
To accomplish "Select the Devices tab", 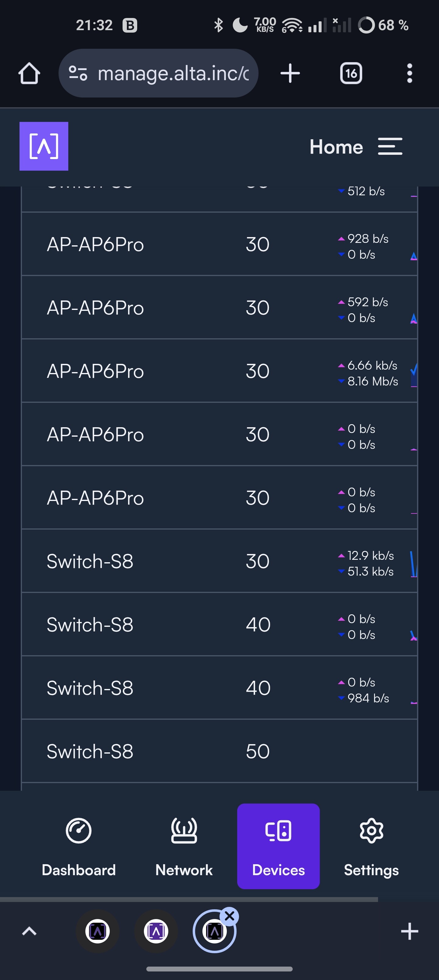I will pos(278,847).
